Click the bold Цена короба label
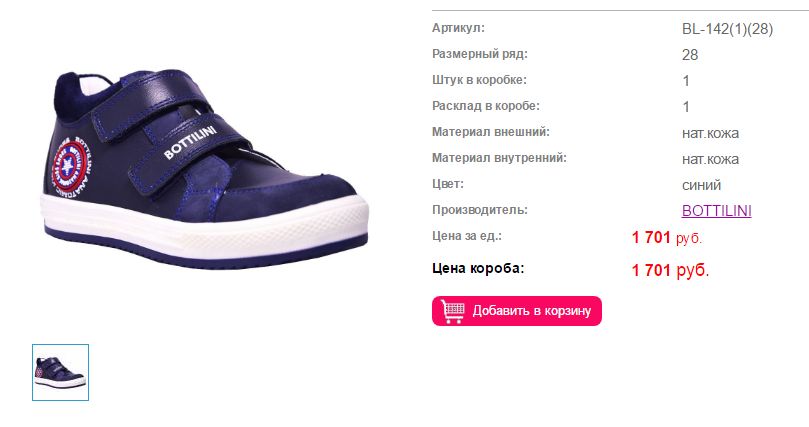 pos(478,268)
